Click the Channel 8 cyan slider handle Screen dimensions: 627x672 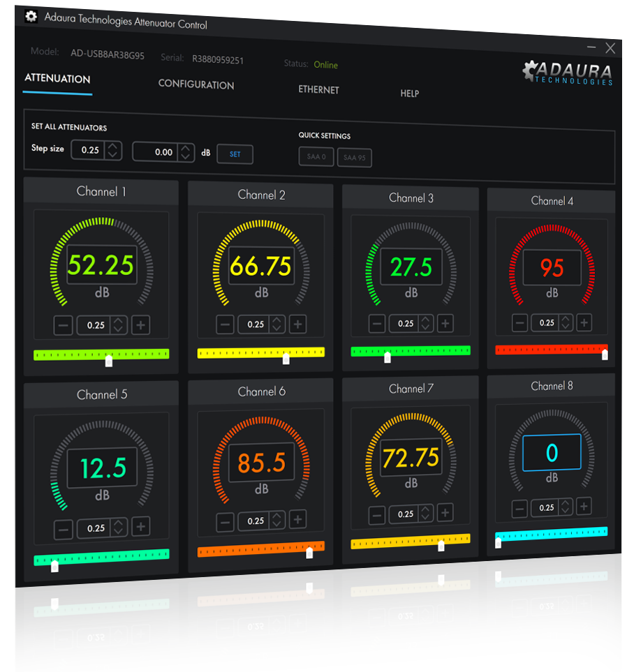point(498,543)
